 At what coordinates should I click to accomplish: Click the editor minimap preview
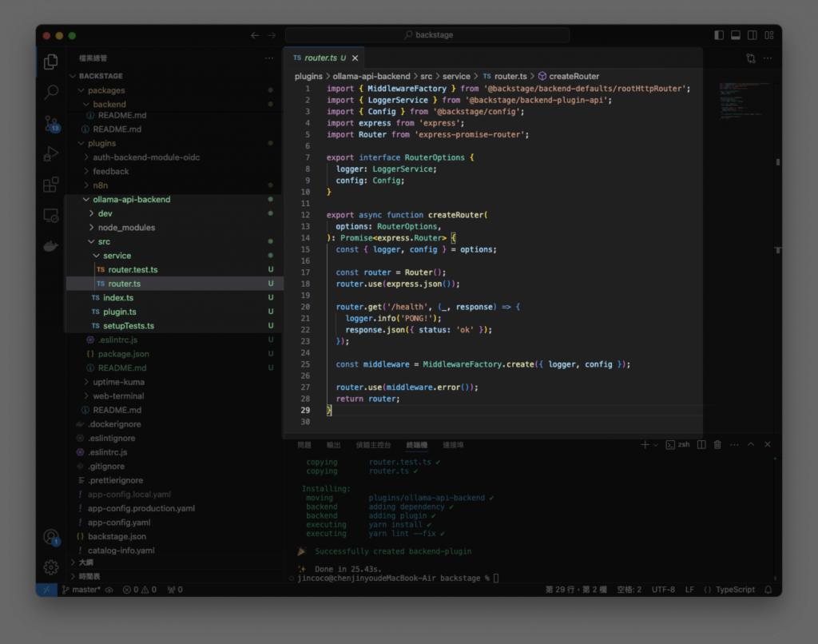[x=744, y=101]
